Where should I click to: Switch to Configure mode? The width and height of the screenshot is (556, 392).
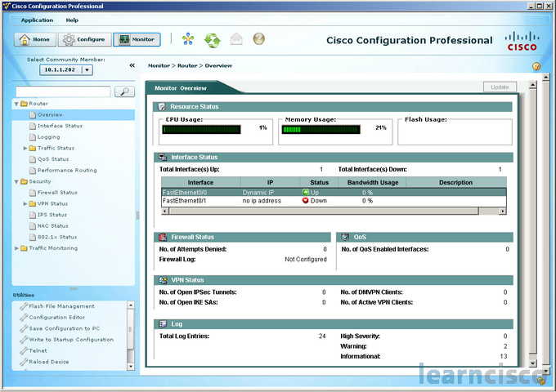[x=85, y=39]
